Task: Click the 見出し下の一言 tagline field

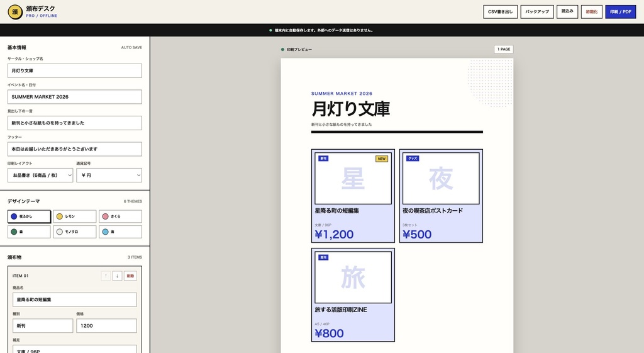Action: (x=75, y=123)
